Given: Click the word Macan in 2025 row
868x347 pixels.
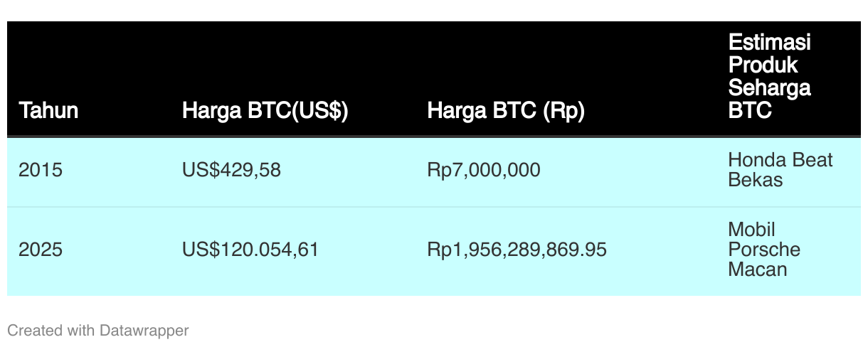Looking at the screenshot, I should click(758, 269).
